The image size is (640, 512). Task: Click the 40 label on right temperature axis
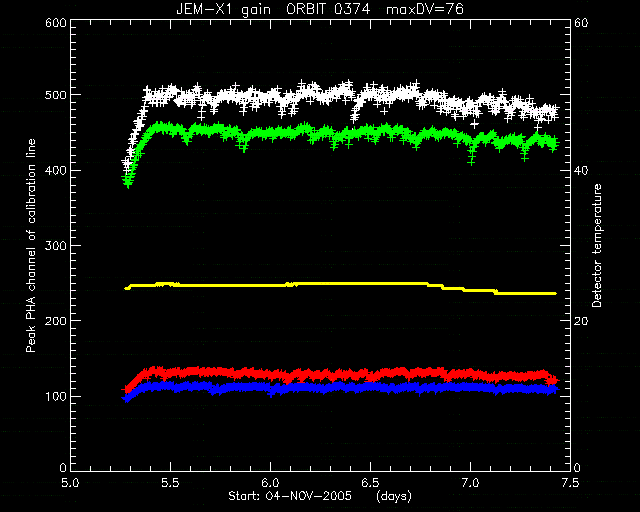point(581,170)
